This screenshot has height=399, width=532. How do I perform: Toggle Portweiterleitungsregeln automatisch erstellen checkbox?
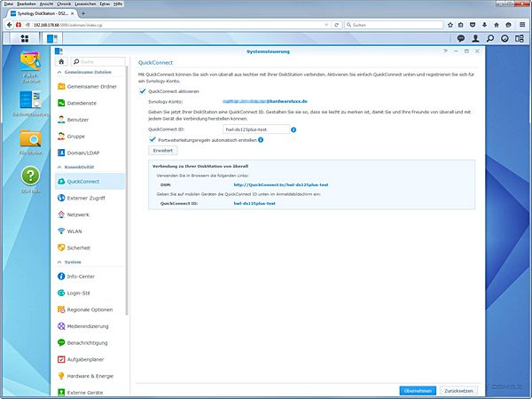coord(153,139)
